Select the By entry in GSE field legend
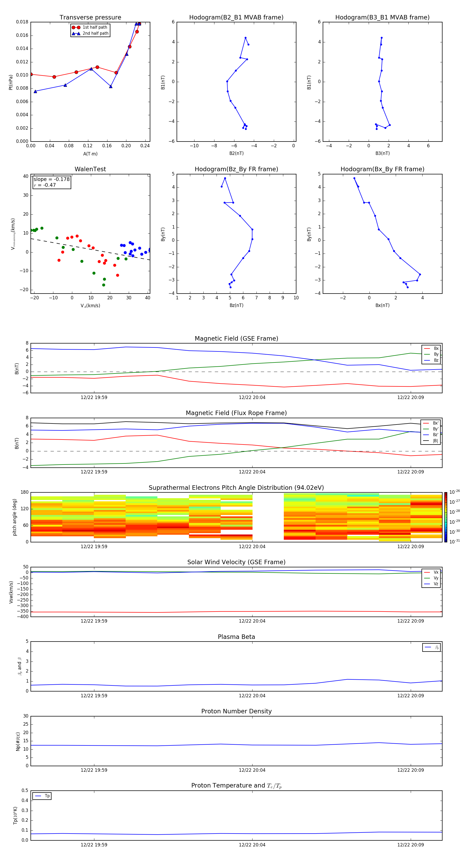 (x=431, y=355)
